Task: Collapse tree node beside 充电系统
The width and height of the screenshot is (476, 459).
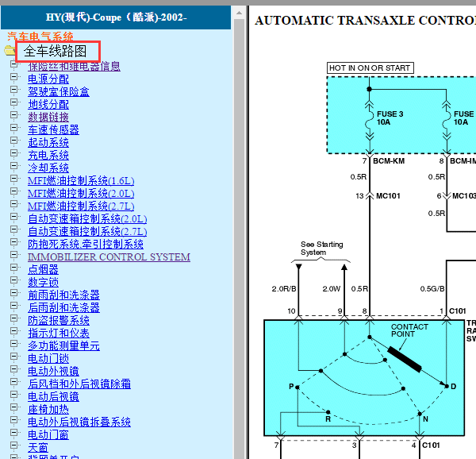Action: coord(13,153)
